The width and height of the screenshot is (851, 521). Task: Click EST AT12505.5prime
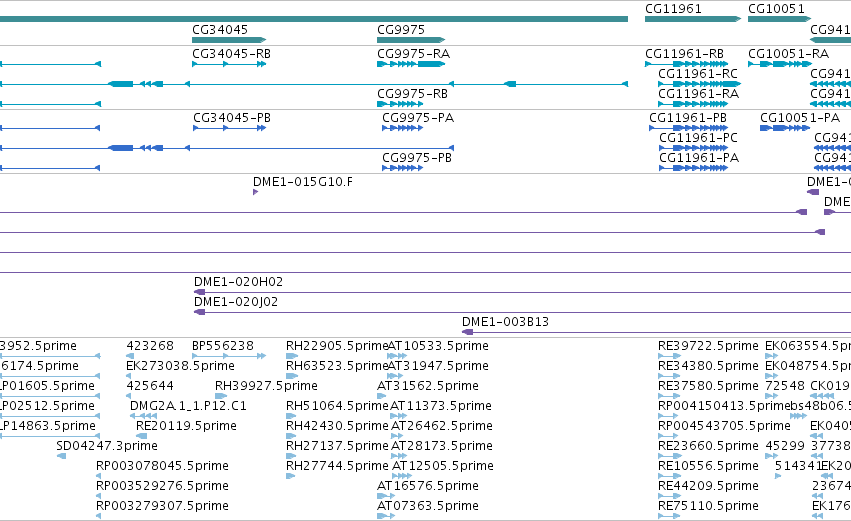pos(443,466)
